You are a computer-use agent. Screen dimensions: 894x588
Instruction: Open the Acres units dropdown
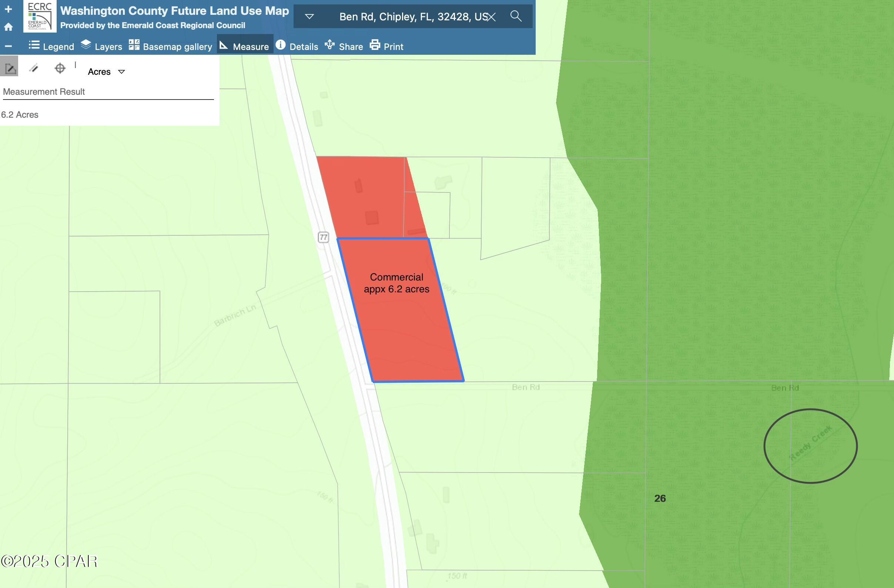coord(106,72)
